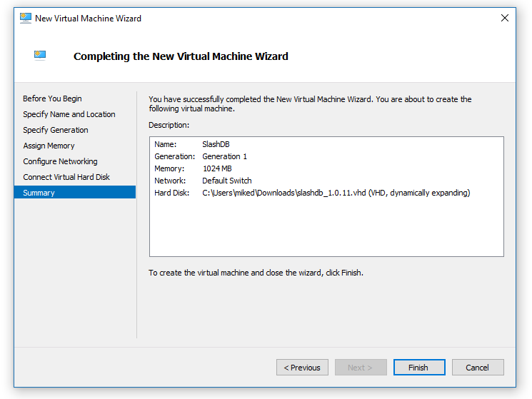532x399 pixels.
Task: Click the 1024 MB memory value
Action: [219, 168]
